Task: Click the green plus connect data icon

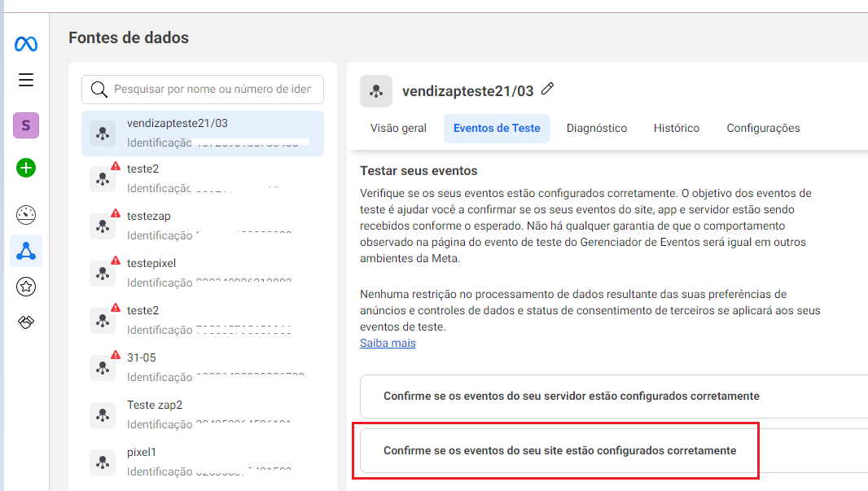Action: click(x=26, y=168)
